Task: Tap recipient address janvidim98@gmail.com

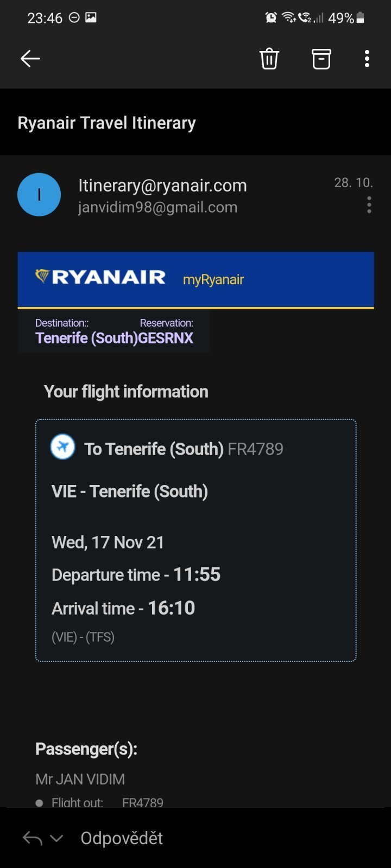Action: tap(157, 207)
